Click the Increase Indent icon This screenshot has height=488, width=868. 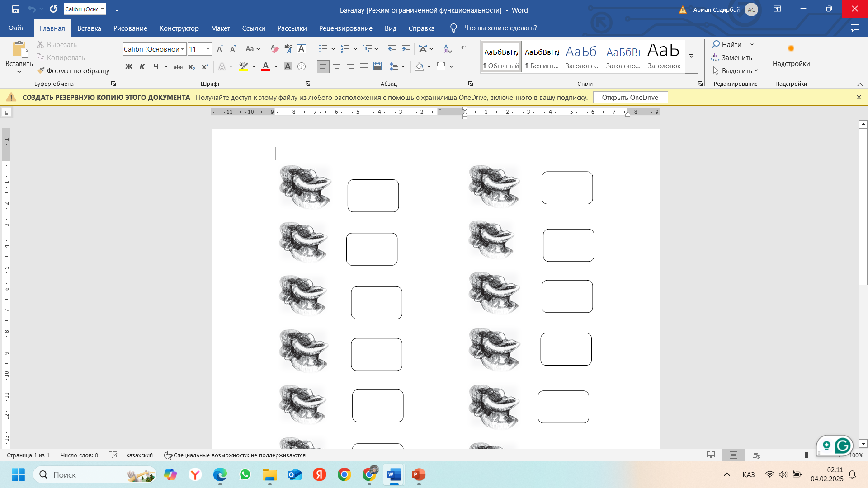pos(406,49)
